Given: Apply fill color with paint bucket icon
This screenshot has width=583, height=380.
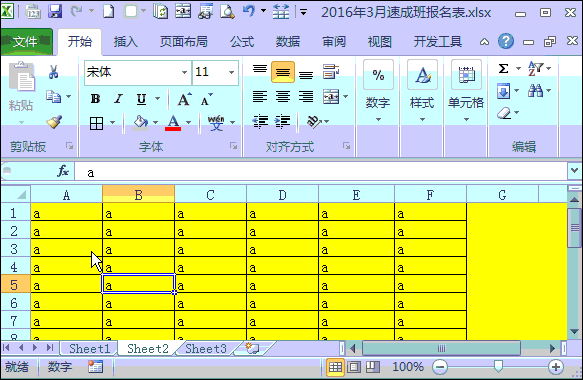Looking at the screenshot, I should (140, 122).
